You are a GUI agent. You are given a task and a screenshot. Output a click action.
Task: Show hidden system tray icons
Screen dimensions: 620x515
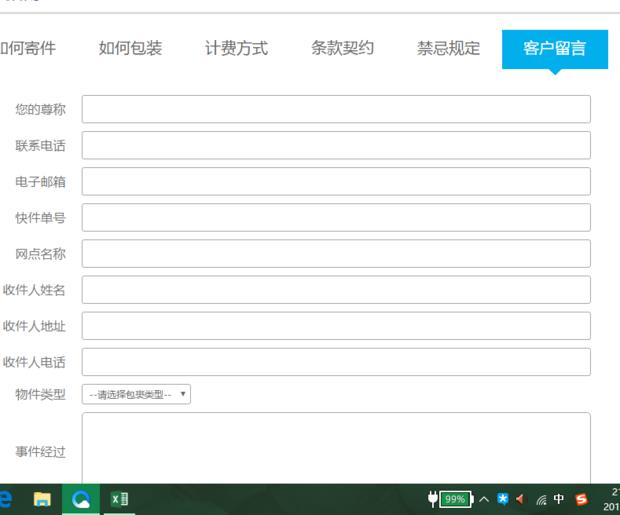484,499
